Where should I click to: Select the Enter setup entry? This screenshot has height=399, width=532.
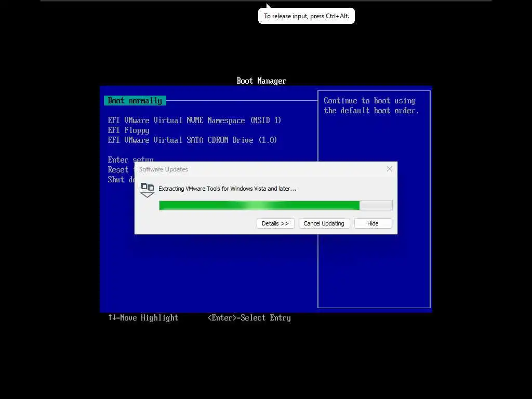(130, 159)
